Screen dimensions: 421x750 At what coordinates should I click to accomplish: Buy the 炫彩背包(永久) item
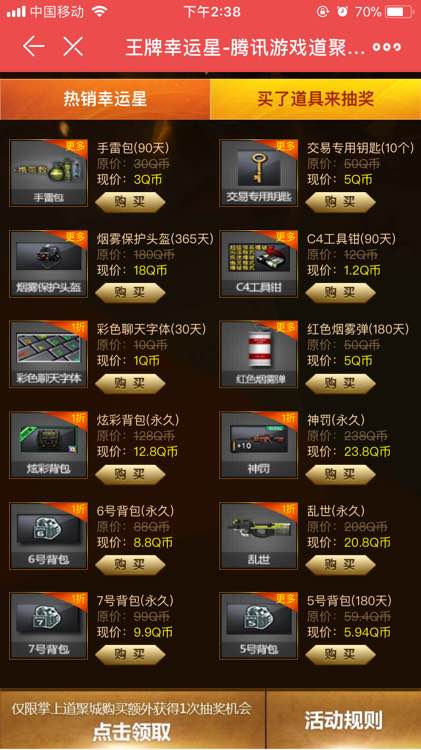130,474
